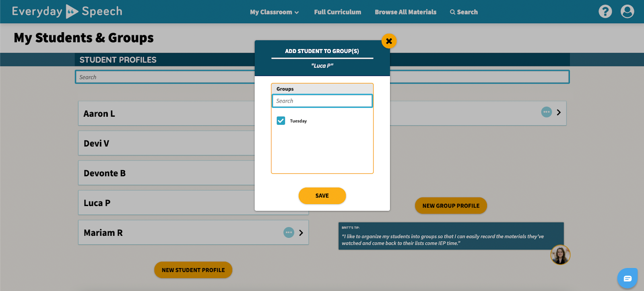Viewport: 644px width, 291px height.
Task: Uncheck the Tuesday group checkbox
Action: pyautogui.click(x=281, y=121)
